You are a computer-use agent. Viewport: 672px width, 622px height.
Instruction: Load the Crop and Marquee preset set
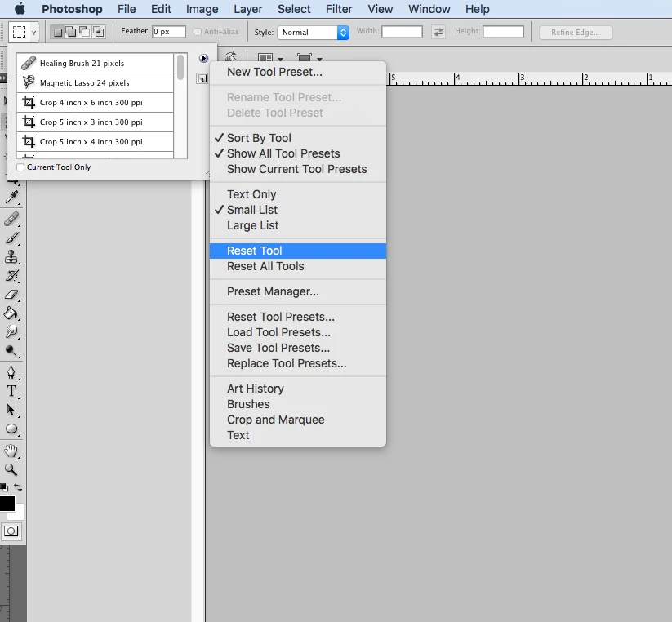(298, 420)
